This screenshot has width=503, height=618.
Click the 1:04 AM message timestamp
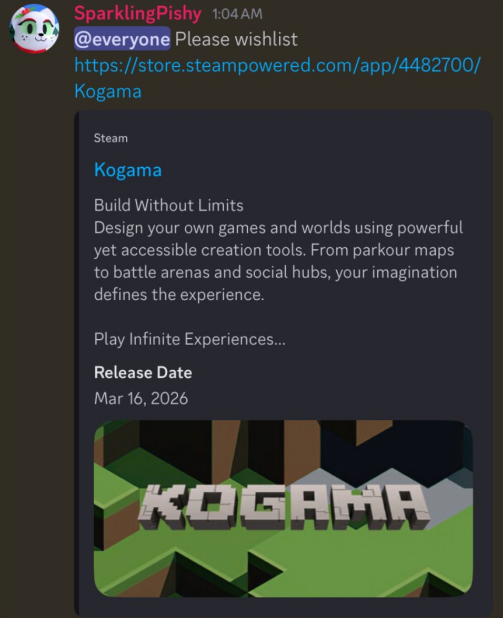coord(237,14)
